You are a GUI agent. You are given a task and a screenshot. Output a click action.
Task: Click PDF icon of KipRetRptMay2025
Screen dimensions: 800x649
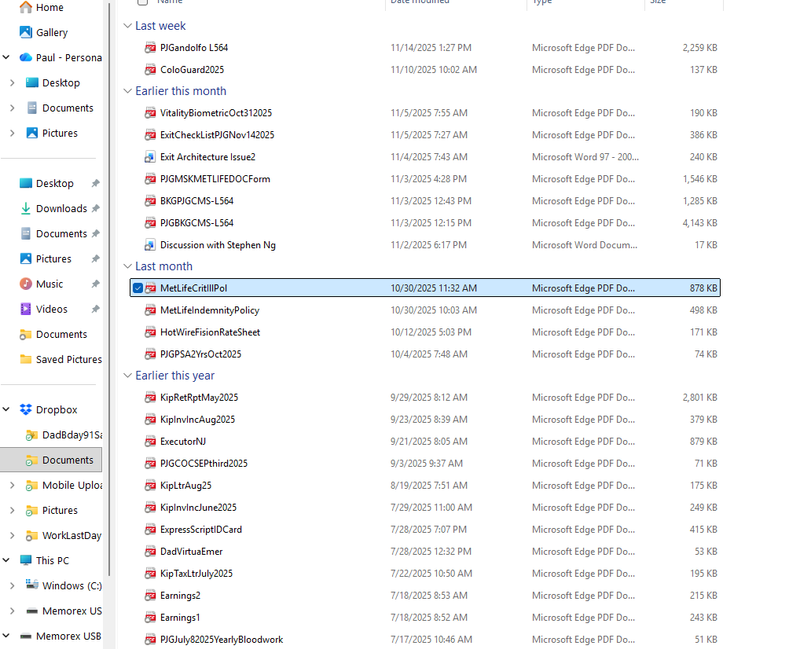coord(150,398)
